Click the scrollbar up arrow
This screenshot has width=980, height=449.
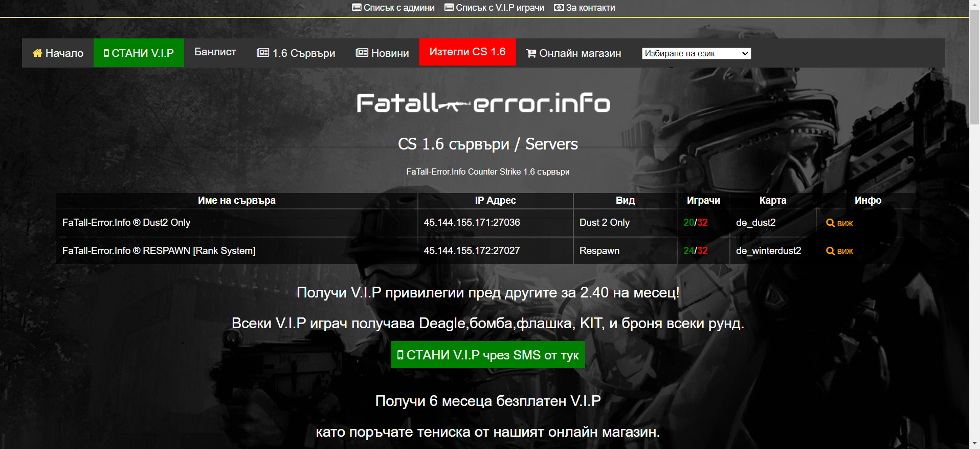[x=975, y=4]
